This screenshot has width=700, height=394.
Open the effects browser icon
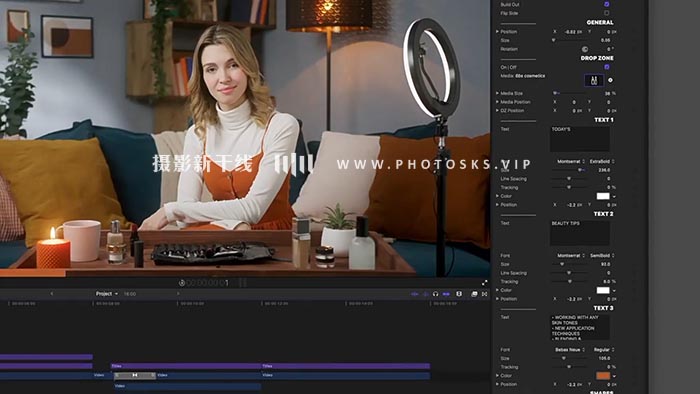pos(474,294)
